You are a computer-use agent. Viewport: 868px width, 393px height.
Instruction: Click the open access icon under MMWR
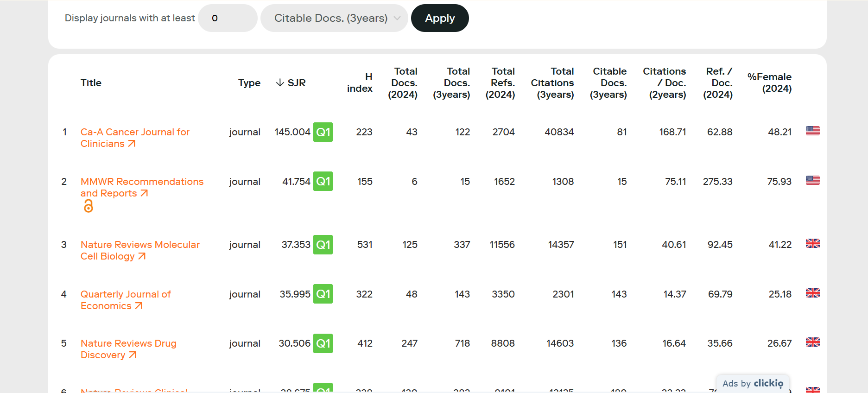(x=88, y=206)
